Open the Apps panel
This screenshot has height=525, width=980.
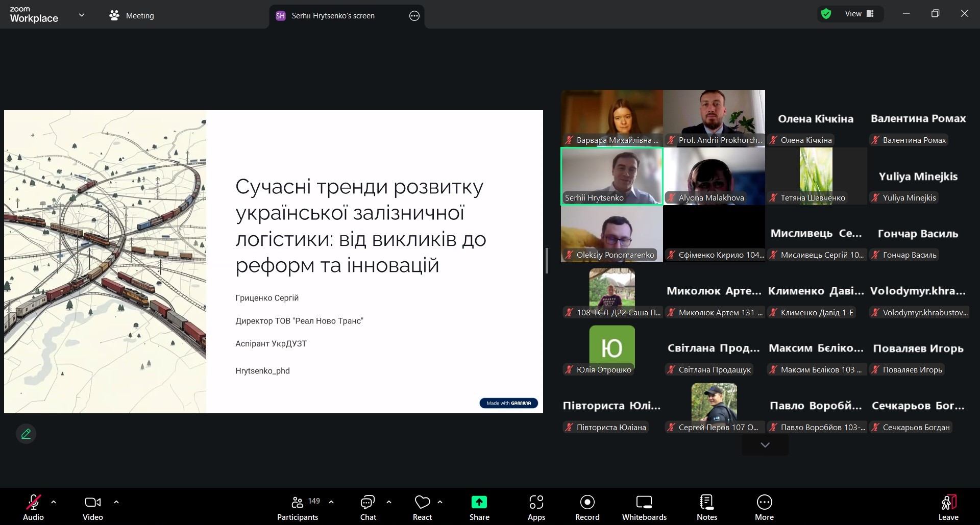click(536, 507)
